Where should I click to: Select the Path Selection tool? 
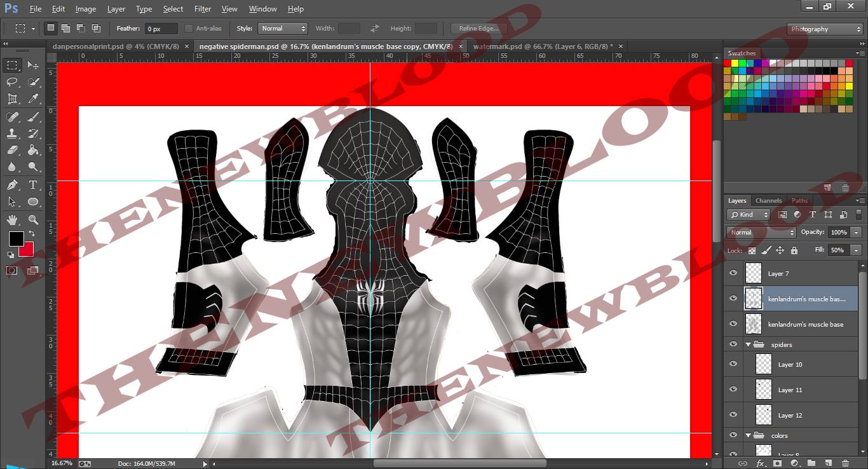click(x=12, y=202)
